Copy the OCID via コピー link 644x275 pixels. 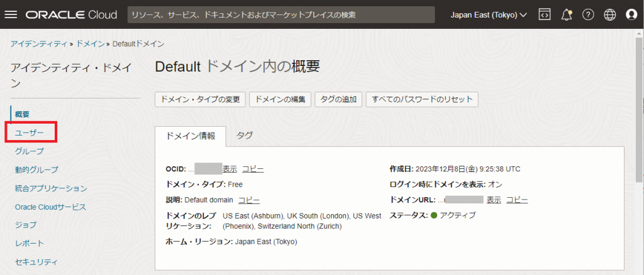pos(253,169)
